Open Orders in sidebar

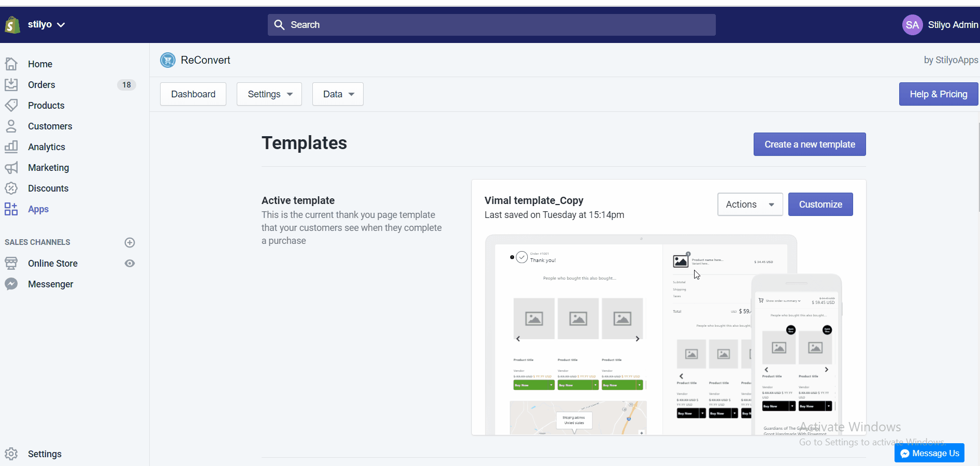click(41, 85)
